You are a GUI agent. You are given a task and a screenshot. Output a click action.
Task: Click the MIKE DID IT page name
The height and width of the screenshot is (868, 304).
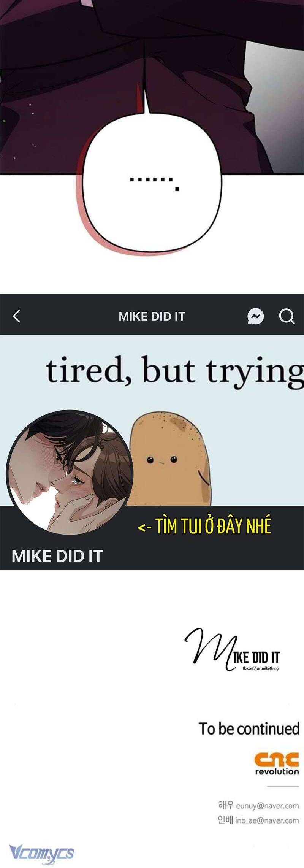[x=57, y=556]
